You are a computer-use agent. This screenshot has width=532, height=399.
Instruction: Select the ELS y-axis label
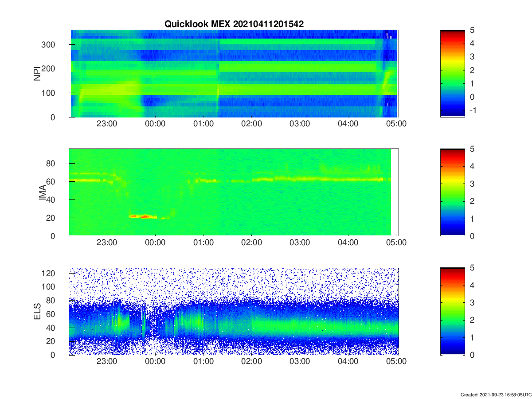(37, 311)
